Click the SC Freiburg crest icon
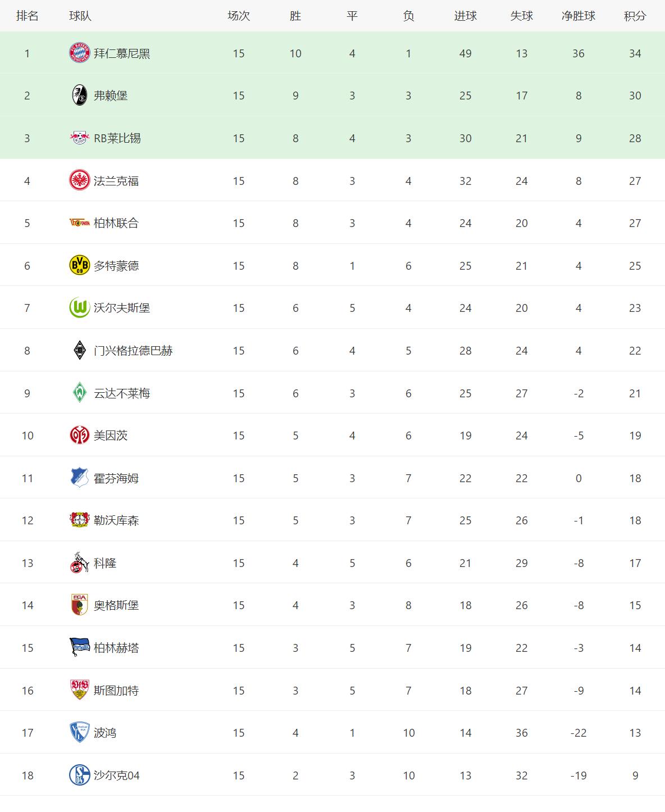 click(79, 96)
